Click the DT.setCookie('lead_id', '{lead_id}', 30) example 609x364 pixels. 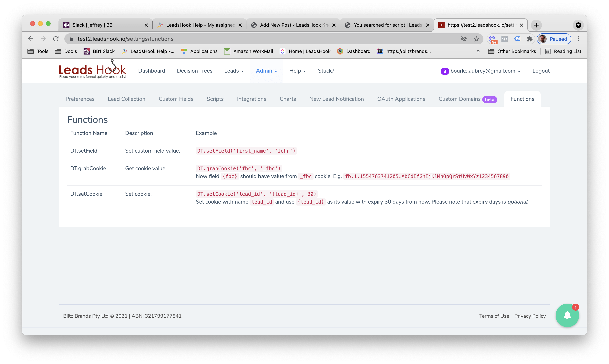click(257, 194)
